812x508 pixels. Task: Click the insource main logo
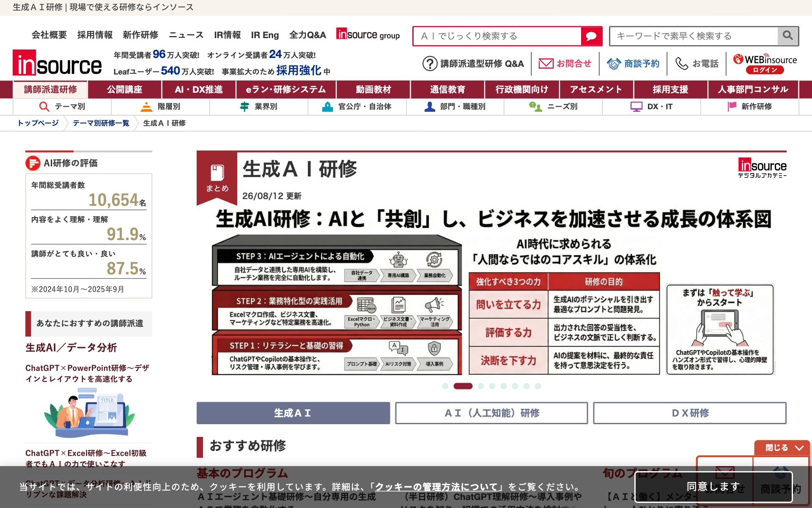[x=57, y=63]
